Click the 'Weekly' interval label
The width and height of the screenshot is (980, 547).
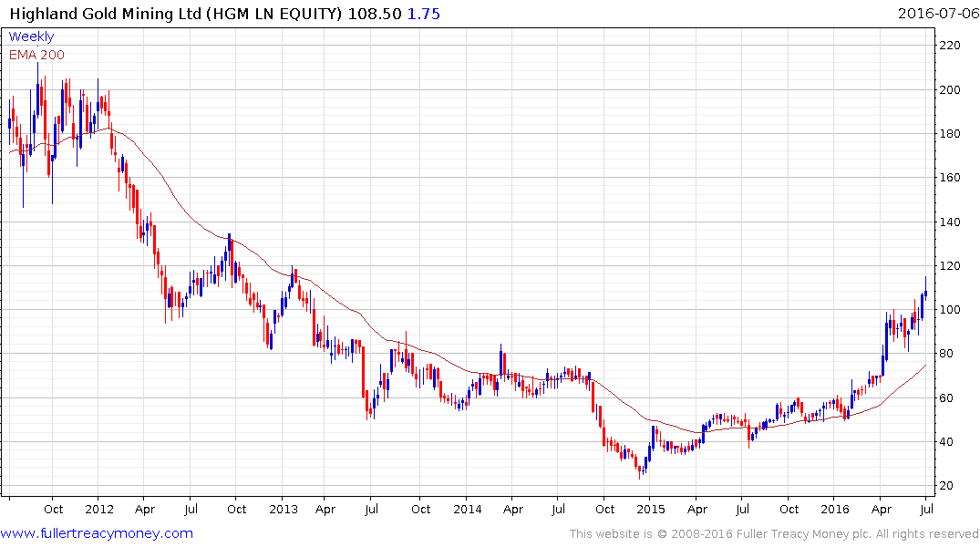coord(31,36)
